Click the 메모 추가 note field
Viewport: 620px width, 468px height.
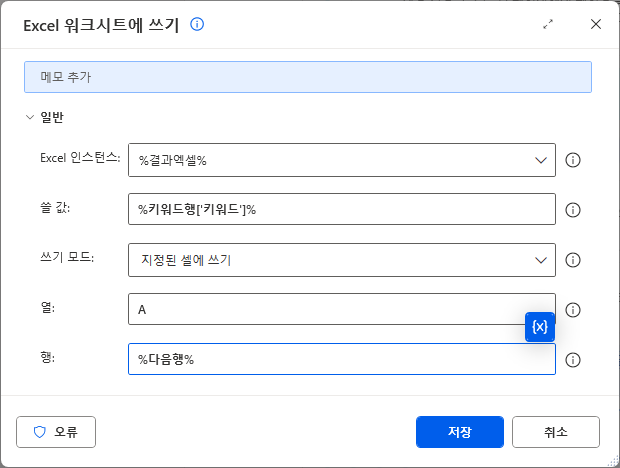click(x=308, y=77)
